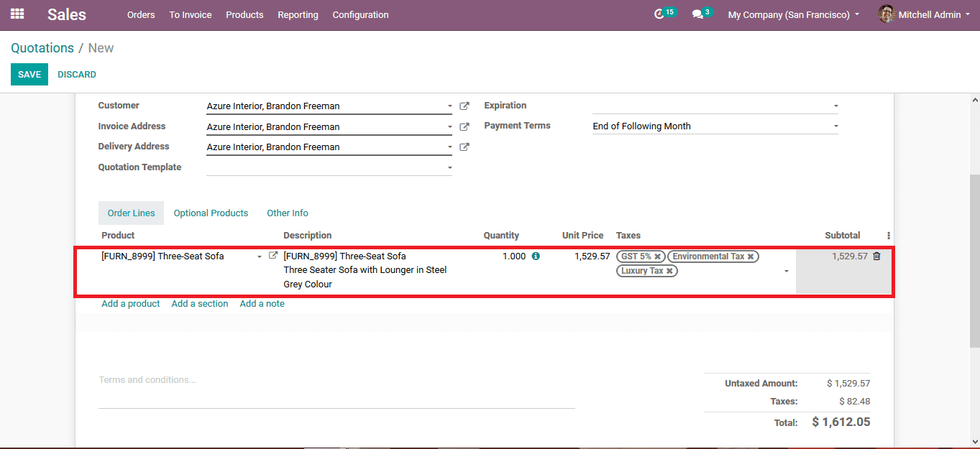
Task: Expand the Quotation Template dropdown
Action: point(450,168)
